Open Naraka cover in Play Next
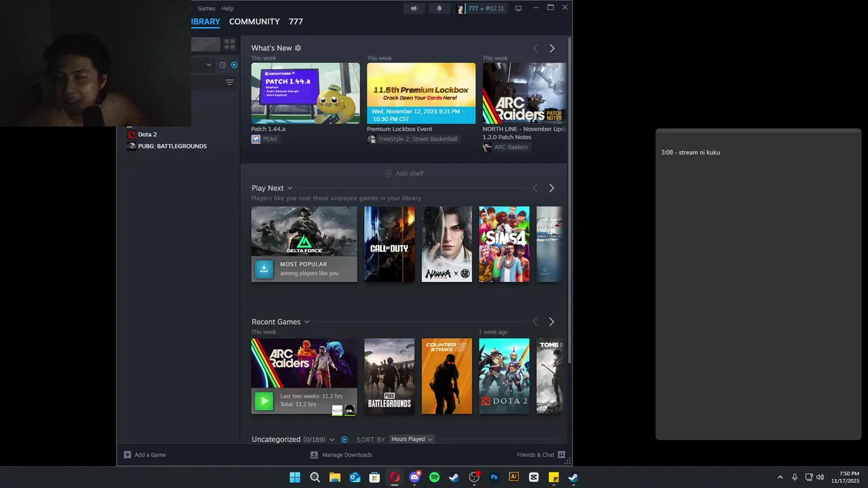The image size is (868, 488). point(447,244)
